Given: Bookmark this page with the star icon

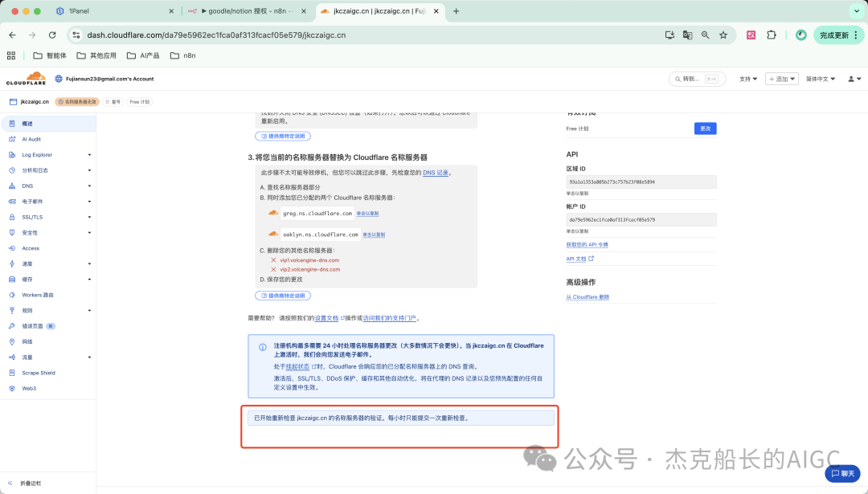Looking at the screenshot, I should pos(723,35).
